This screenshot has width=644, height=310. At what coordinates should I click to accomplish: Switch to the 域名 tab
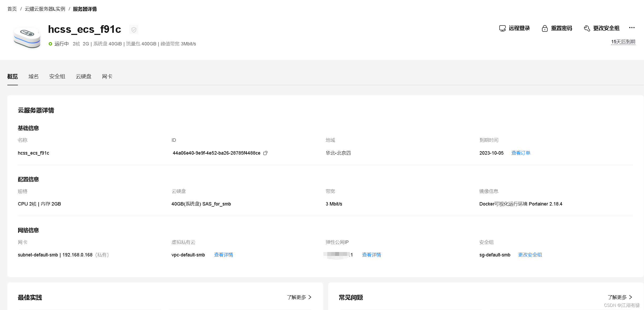pyautogui.click(x=33, y=76)
